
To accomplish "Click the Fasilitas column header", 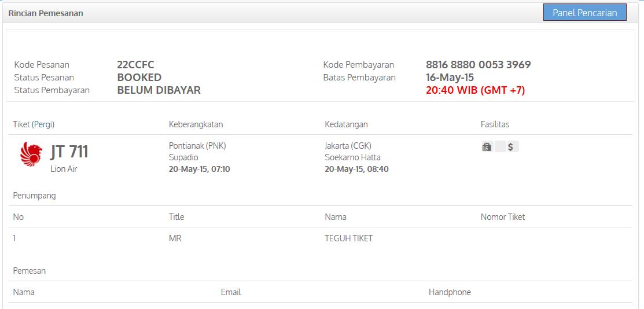I will tap(495, 124).
